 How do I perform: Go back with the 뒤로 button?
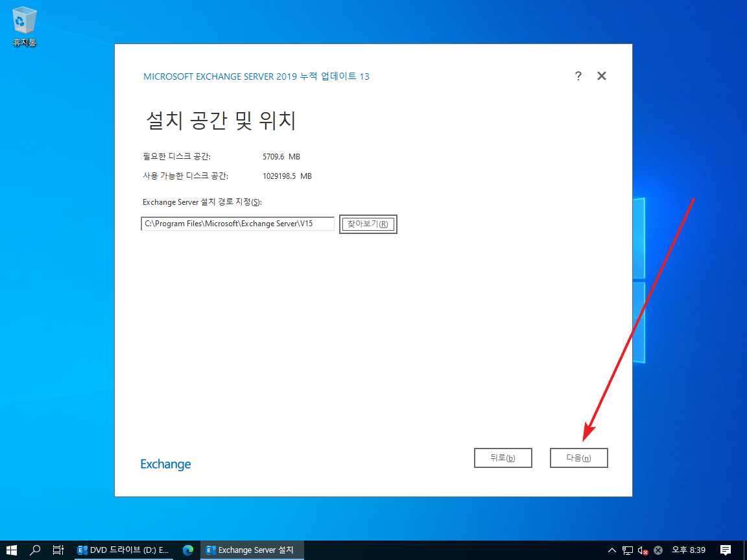[503, 458]
